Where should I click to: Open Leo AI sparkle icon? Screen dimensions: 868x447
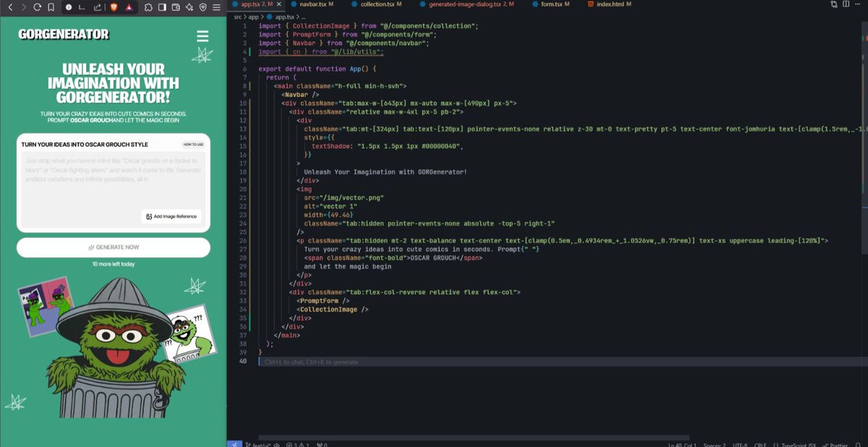(x=190, y=7)
